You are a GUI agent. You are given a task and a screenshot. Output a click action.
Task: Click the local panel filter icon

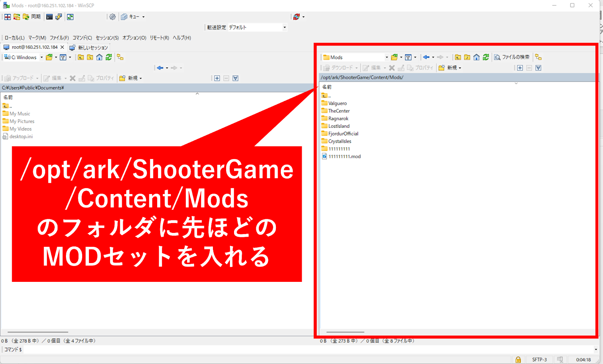coord(63,57)
